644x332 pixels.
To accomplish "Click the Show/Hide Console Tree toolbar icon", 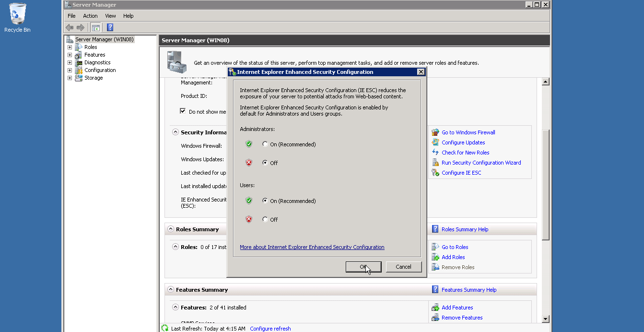I will [96, 27].
